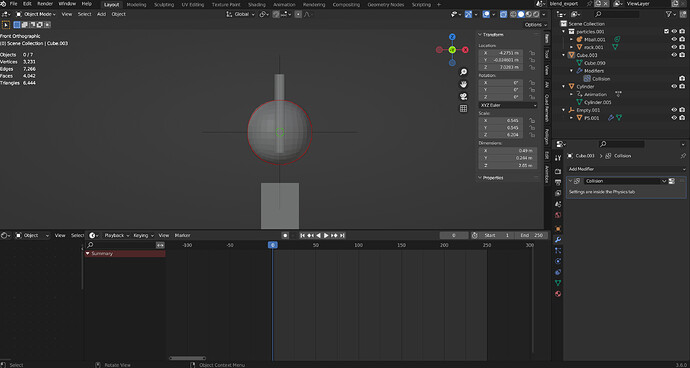Hide Cube.003 with its eye icon
Screen dimensions: 690x368
tap(674, 55)
